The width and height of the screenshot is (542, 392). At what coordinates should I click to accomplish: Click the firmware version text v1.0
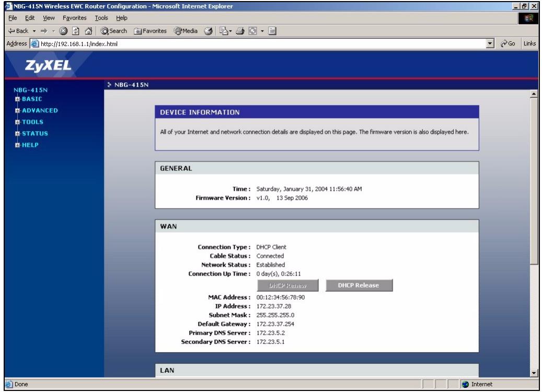[263, 198]
